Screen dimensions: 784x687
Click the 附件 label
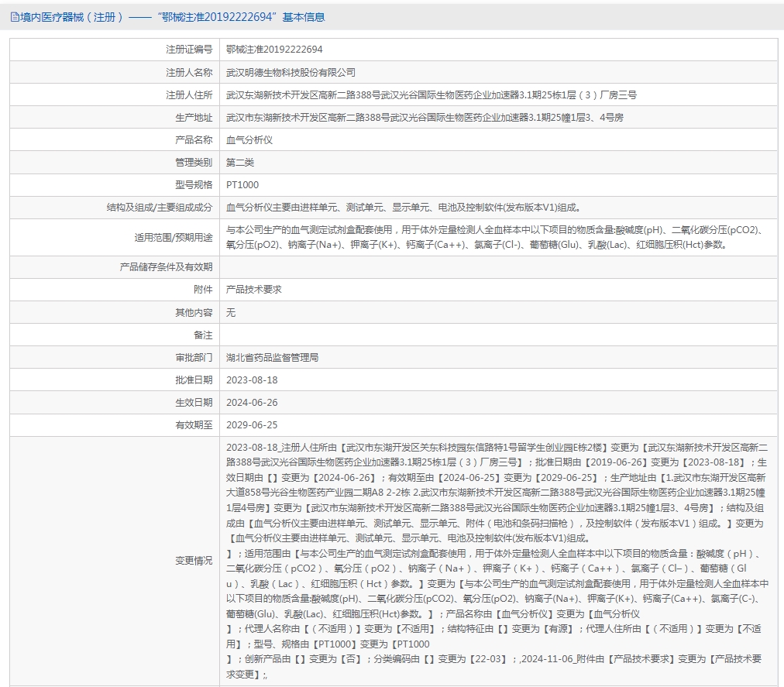[x=203, y=290]
